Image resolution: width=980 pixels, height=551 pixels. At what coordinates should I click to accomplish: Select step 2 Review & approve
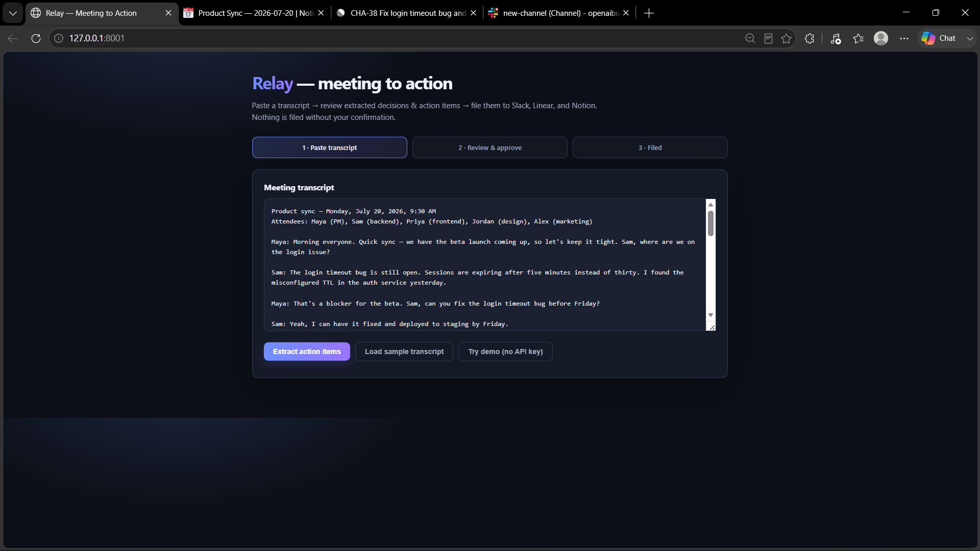coord(490,147)
